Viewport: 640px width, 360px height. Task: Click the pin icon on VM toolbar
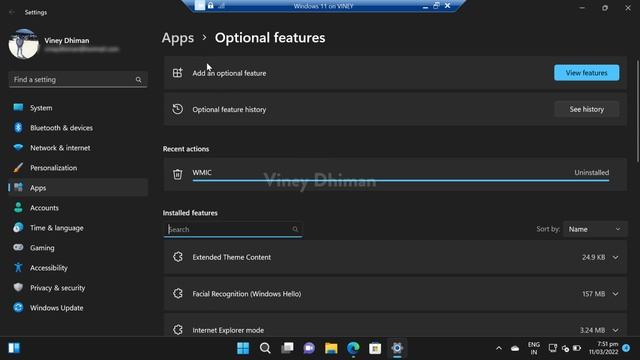pyautogui.click(x=200, y=5)
